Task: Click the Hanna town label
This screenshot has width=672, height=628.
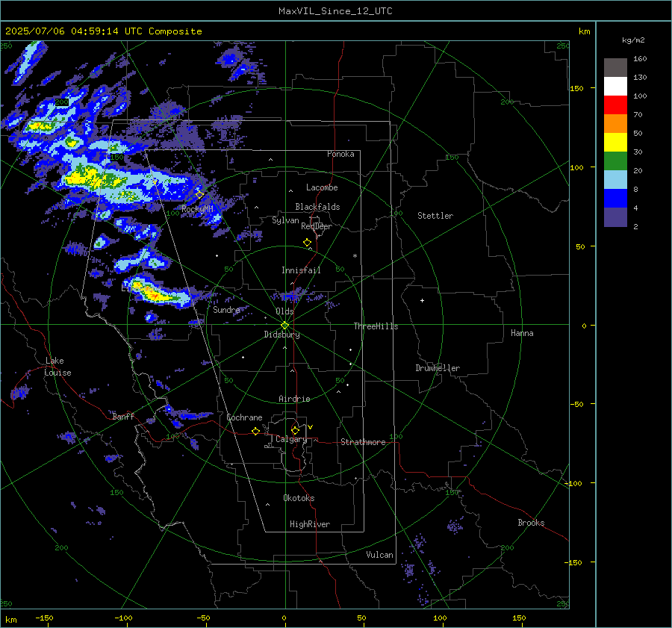Action: [x=522, y=333]
